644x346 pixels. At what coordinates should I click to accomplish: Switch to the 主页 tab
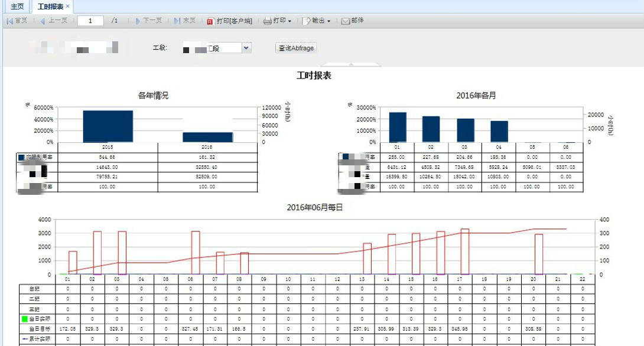pos(18,6)
